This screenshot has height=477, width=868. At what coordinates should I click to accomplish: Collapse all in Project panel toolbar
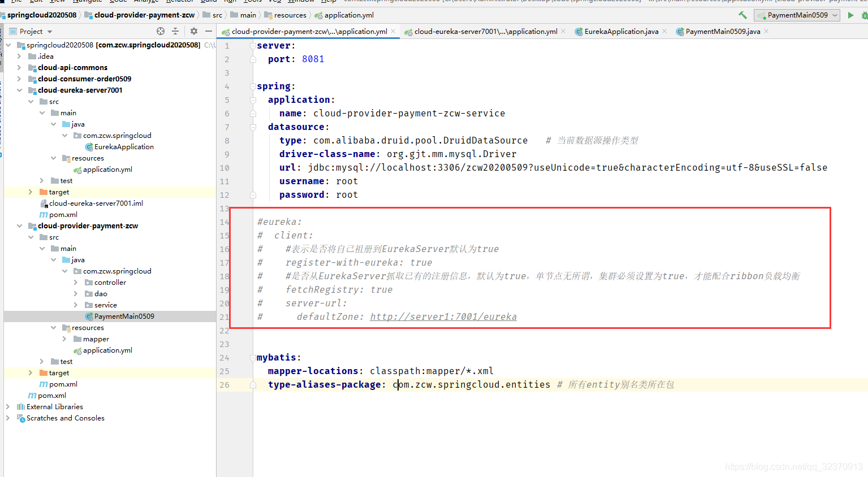(x=175, y=31)
